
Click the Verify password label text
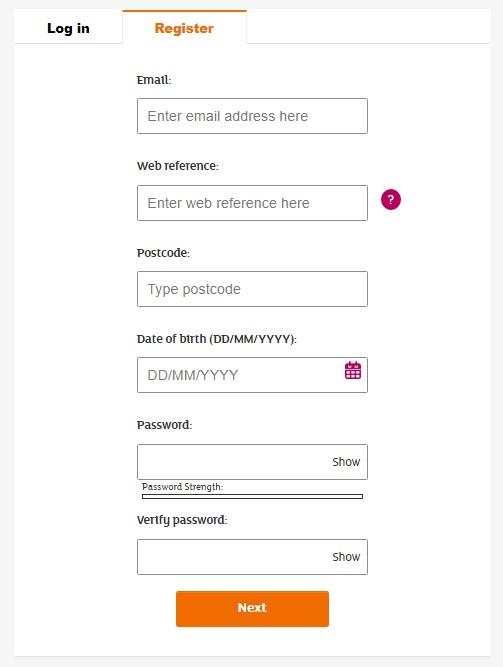click(182, 520)
